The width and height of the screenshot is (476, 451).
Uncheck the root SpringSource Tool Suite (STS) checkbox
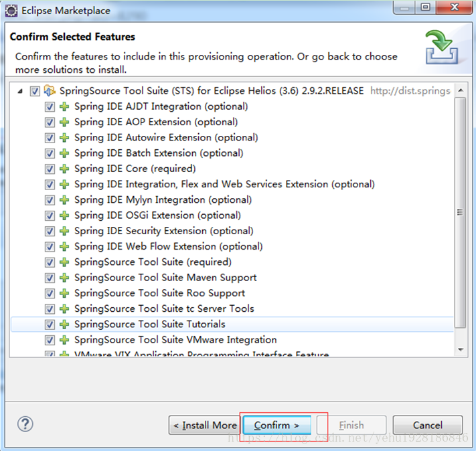pos(35,91)
